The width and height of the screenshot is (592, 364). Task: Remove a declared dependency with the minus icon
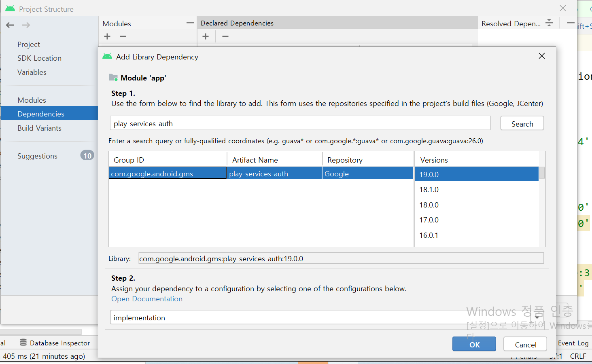coord(225,36)
